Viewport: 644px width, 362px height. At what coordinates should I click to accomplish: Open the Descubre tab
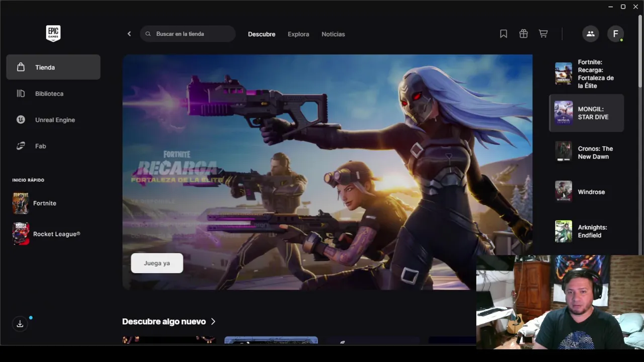pyautogui.click(x=262, y=34)
